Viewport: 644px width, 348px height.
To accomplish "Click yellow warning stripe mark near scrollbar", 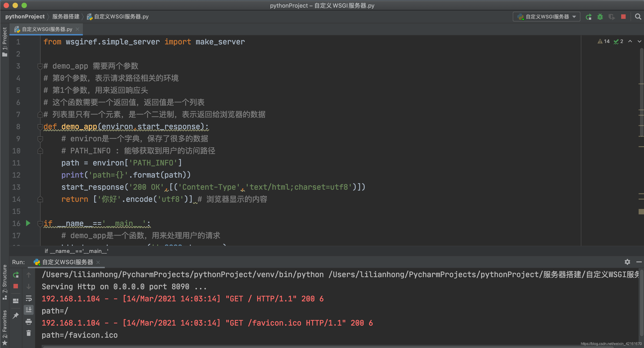I will coord(641,211).
